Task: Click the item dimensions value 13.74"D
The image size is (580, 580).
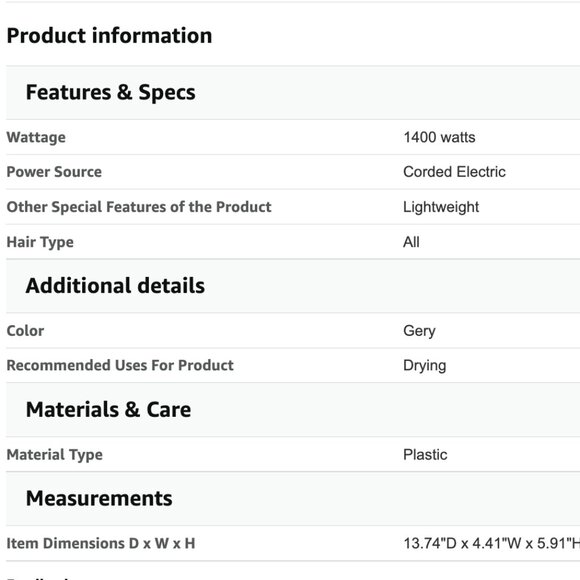Action: tap(492, 543)
